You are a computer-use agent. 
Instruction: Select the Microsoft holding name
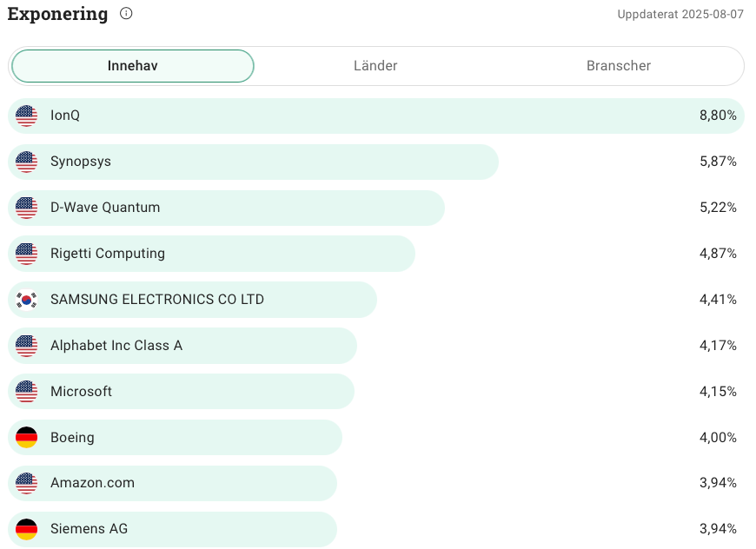(81, 392)
